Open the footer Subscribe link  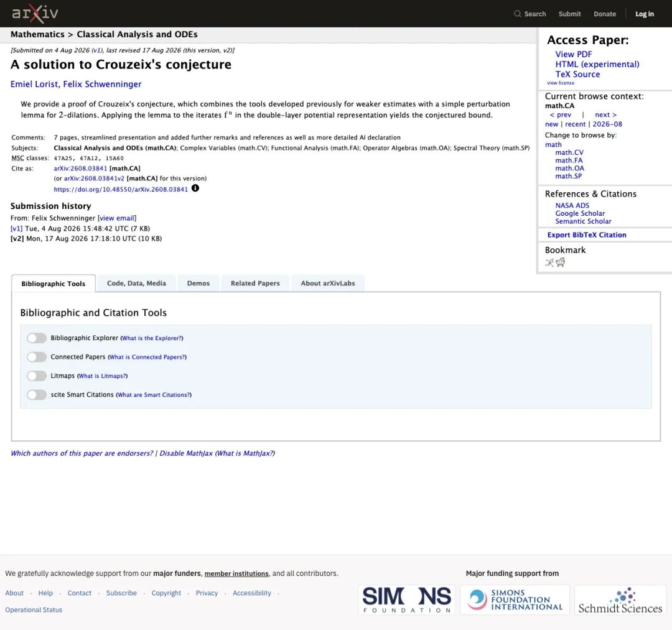[121, 593]
